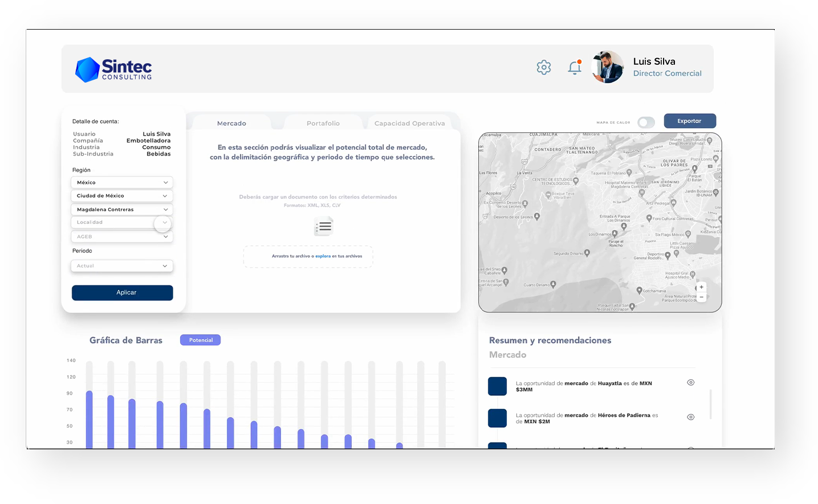Click the 'Gráfica de Barras' title

click(126, 341)
